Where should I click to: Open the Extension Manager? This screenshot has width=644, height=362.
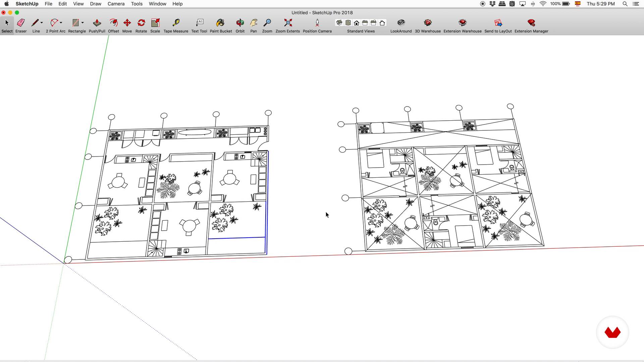point(531,23)
